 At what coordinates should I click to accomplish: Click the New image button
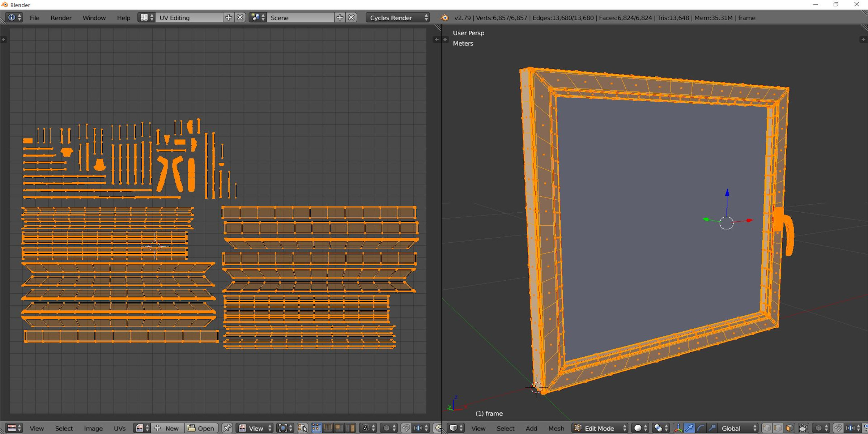[167, 428]
